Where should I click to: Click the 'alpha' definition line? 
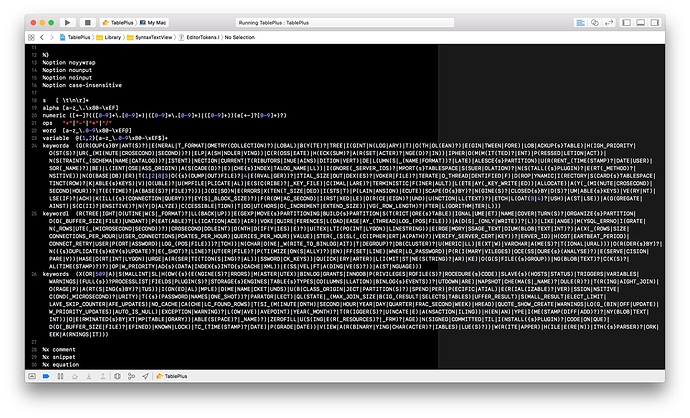click(x=81, y=108)
